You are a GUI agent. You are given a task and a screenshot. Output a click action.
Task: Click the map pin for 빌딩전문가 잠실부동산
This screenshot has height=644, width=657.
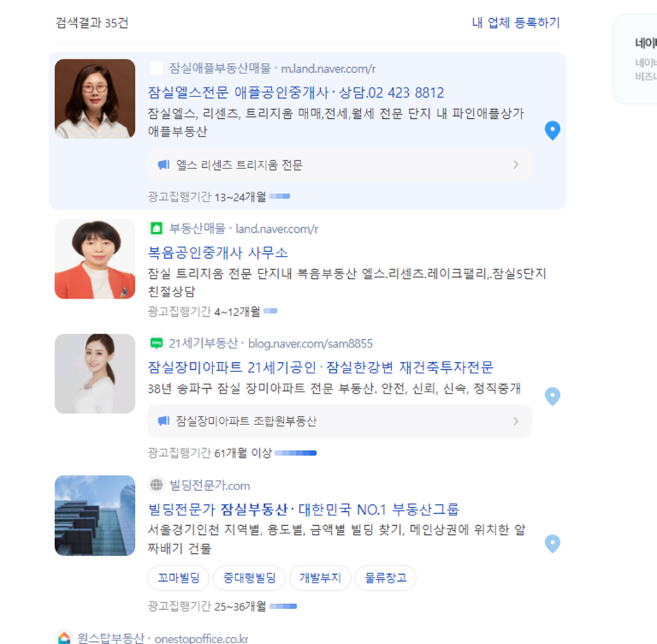point(552,544)
